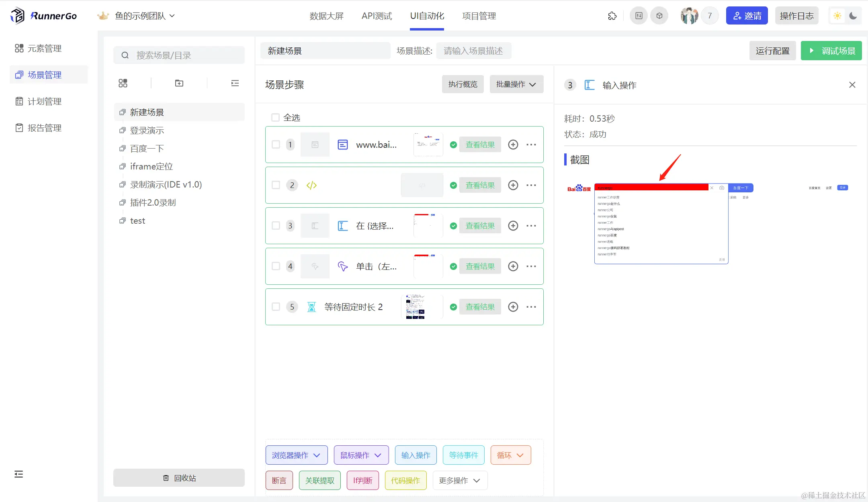Switch to the API测试 tab
The height and width of the screenshot is (502, 868).
point(377,16)
